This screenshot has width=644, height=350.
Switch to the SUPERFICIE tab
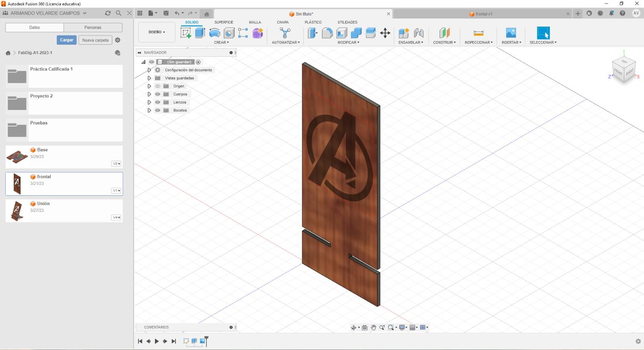[223, 22]
